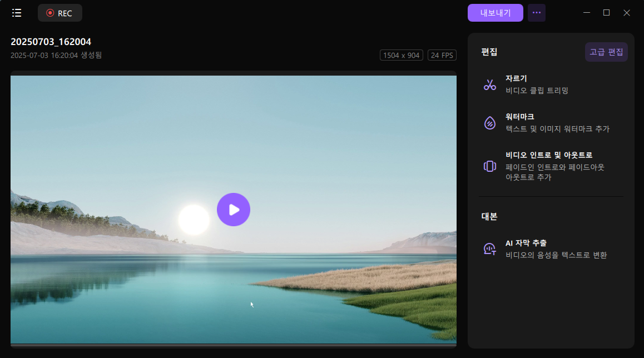This screenshot has height=358, width=644.
Task: Play the recorded video preview
Action: point(234,210)
